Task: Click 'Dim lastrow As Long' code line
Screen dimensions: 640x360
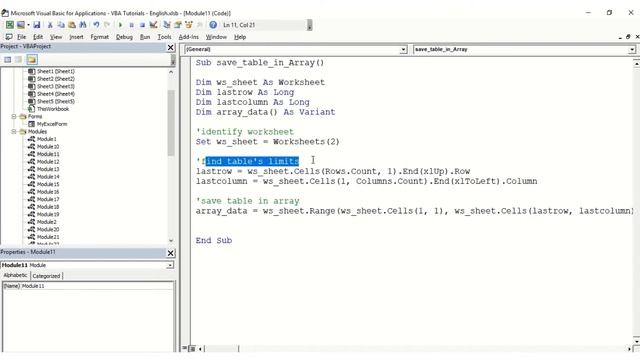Action: 245,92
